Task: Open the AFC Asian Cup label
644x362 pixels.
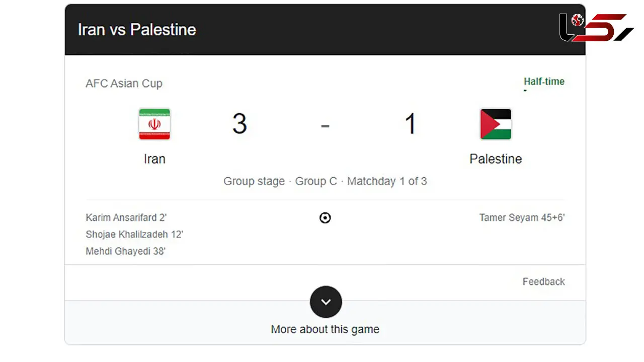Action: coord(124,84)
